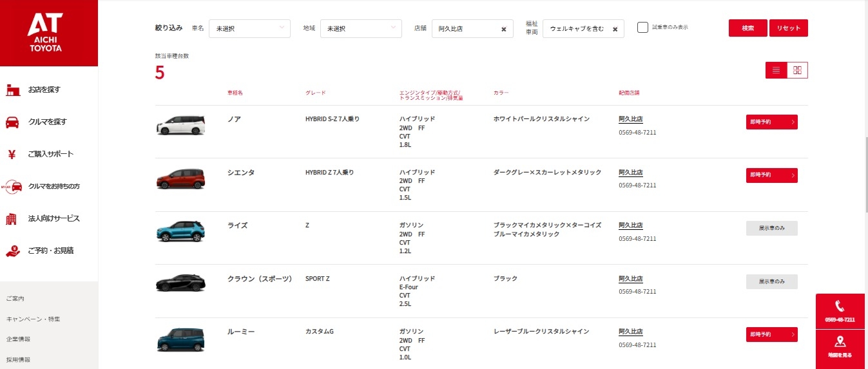
Task: Open 採用情報 link
Action: coord(18,359)
